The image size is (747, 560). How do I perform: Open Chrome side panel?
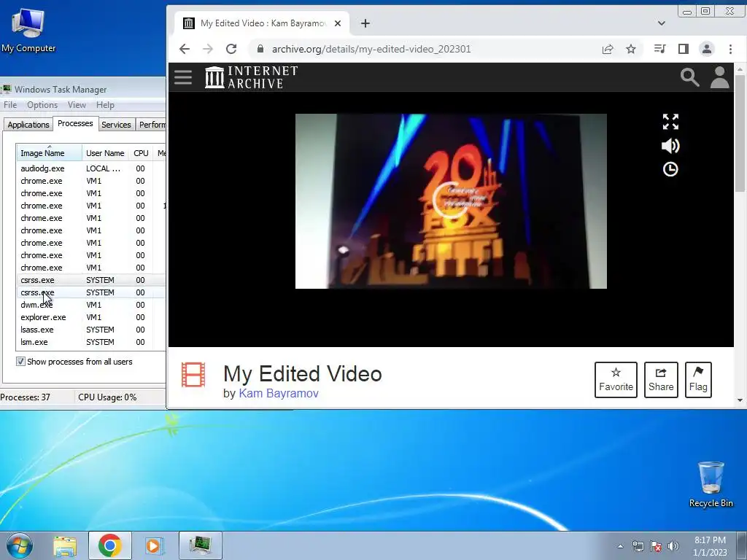click(683, 49)
